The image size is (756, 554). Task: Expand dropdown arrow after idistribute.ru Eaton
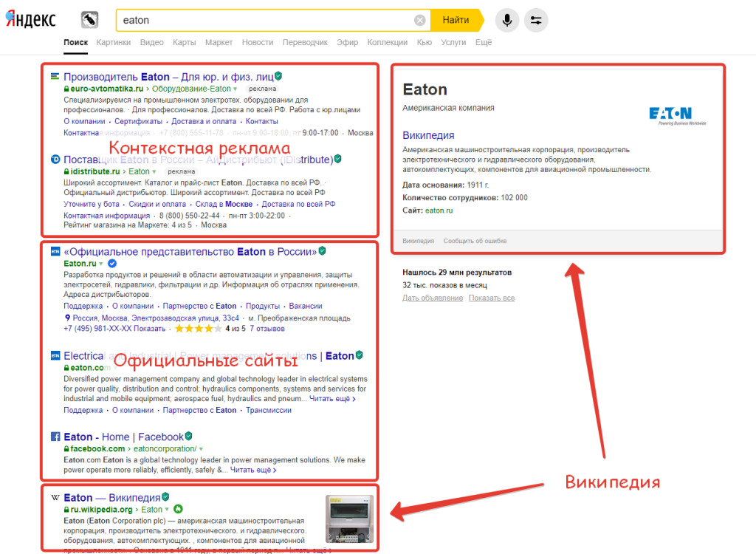tap(154, 172)
